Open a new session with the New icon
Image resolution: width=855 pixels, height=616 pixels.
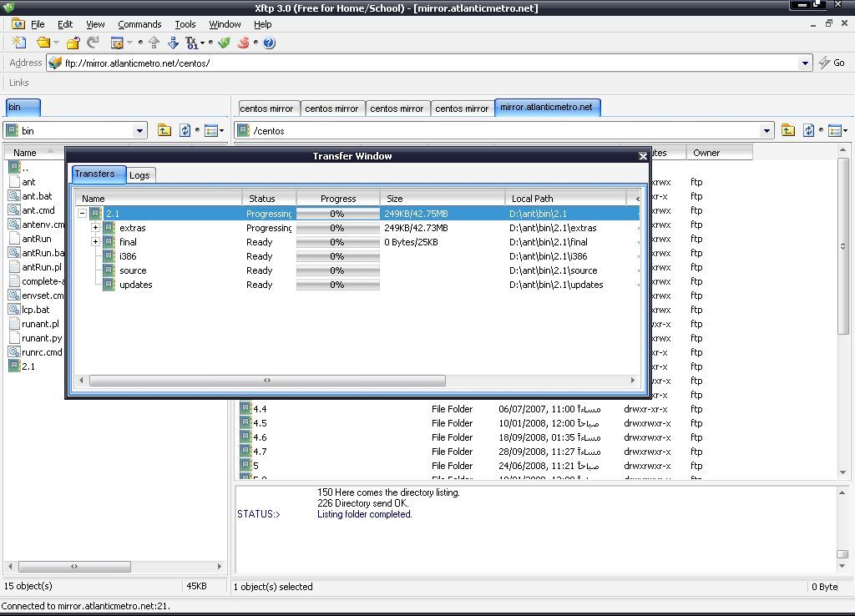(x=19, y=43)
